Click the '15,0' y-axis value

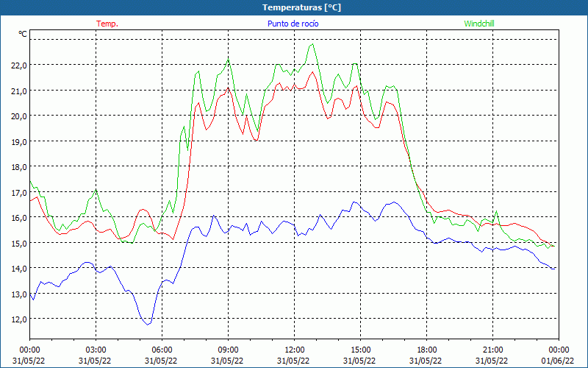tap(19, 244)
